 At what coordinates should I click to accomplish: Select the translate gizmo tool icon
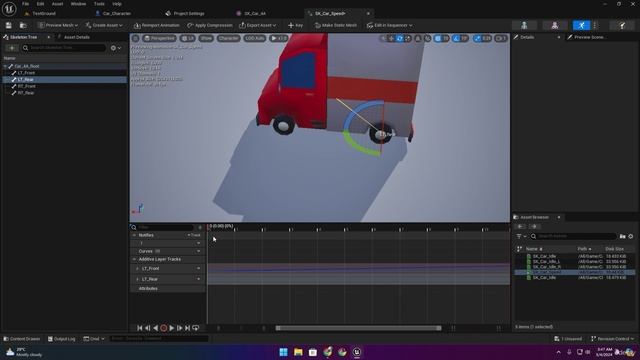pos(391,38)
